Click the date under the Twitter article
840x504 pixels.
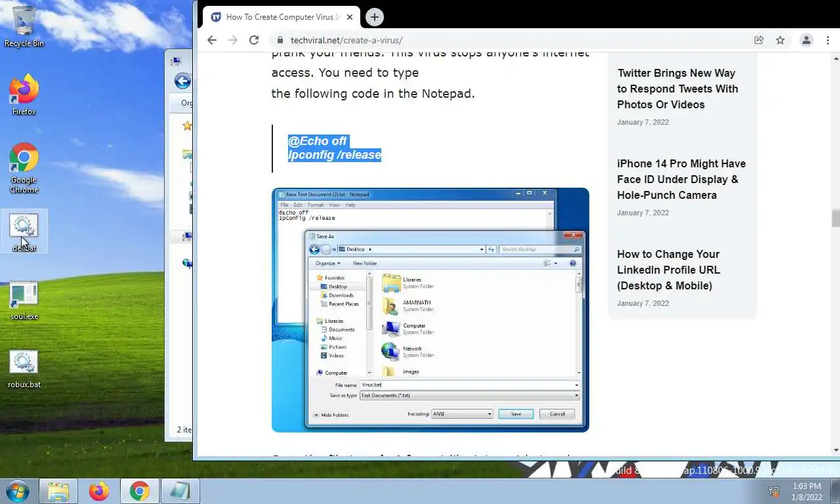[643, 122]
